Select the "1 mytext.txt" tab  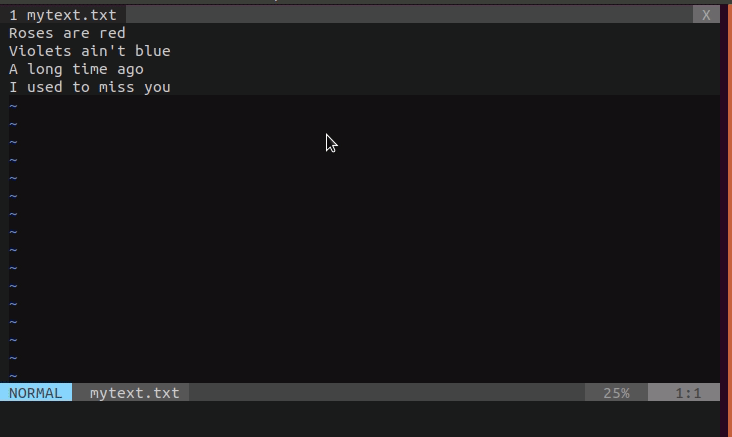pos(63,15)
